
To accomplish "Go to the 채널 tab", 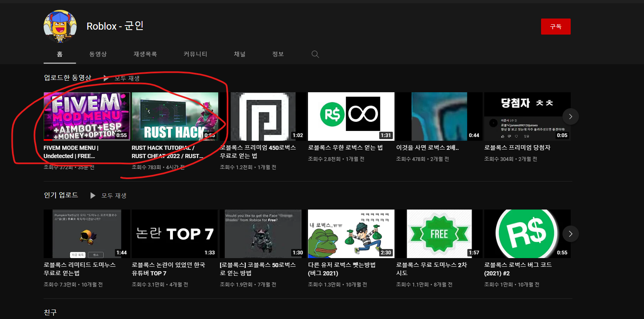I will [x=240, y=54].
